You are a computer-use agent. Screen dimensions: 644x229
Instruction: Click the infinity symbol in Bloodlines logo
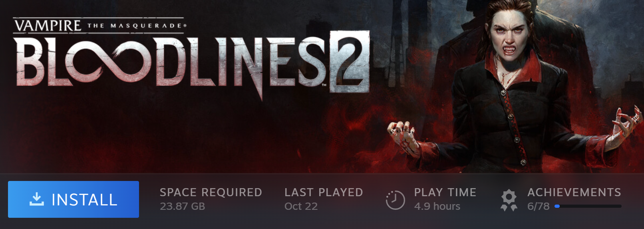(106, 62)
